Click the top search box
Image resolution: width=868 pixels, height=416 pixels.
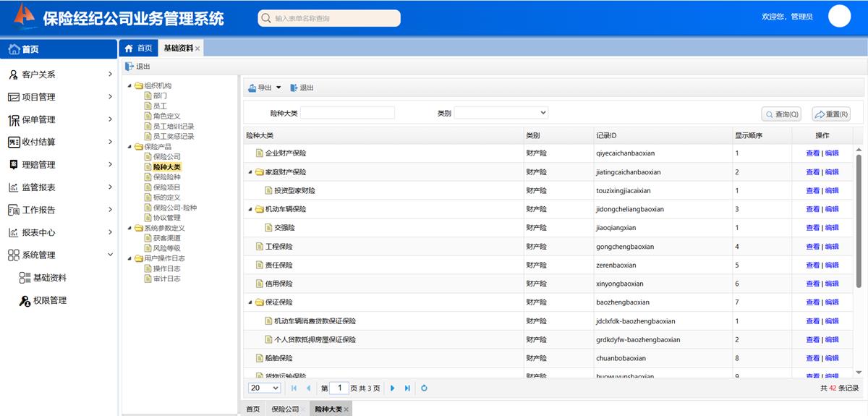coord(329,18)
